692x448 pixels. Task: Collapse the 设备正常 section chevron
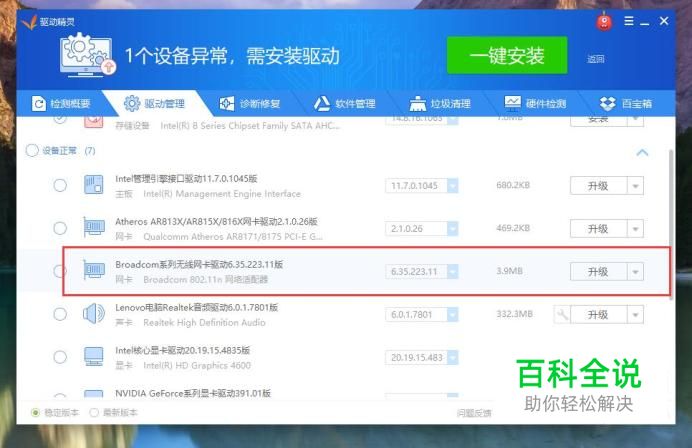pos(643,152)
